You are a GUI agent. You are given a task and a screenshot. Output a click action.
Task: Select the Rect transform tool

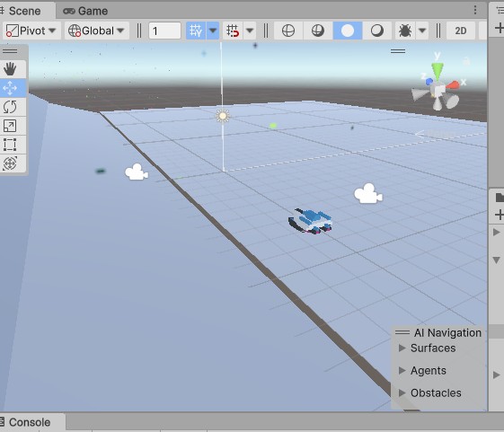[10, 145]
